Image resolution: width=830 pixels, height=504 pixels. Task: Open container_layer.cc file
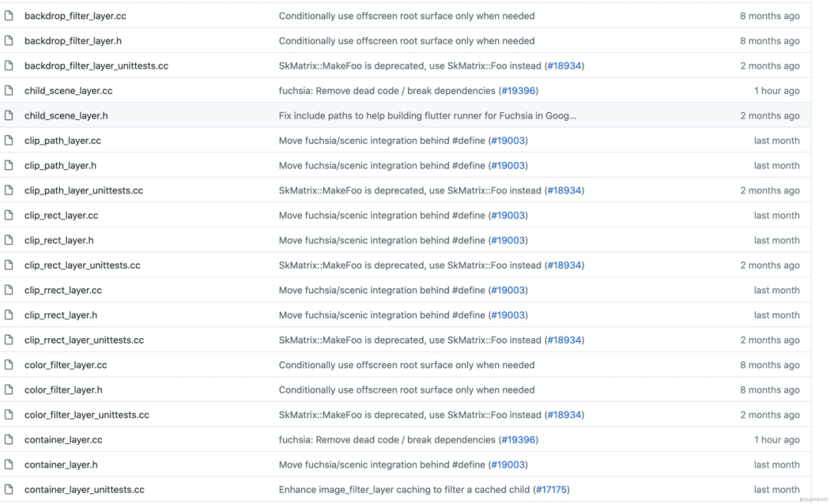63,440
